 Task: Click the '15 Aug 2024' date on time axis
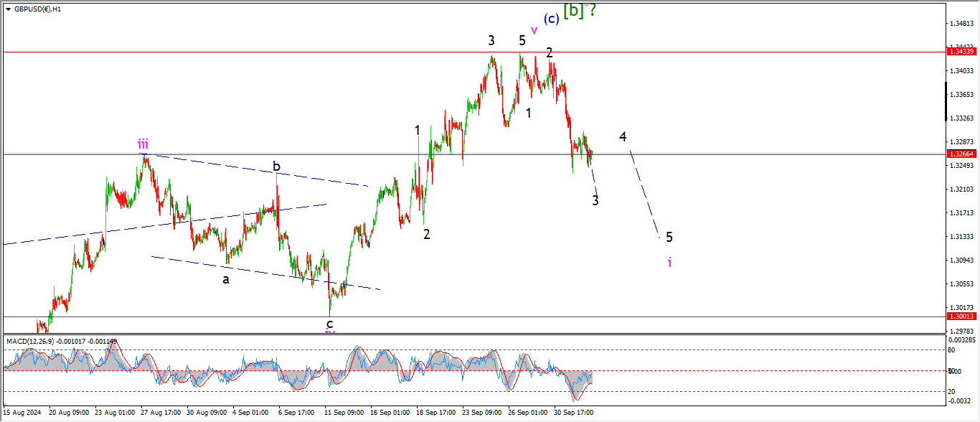click(22, 413)
